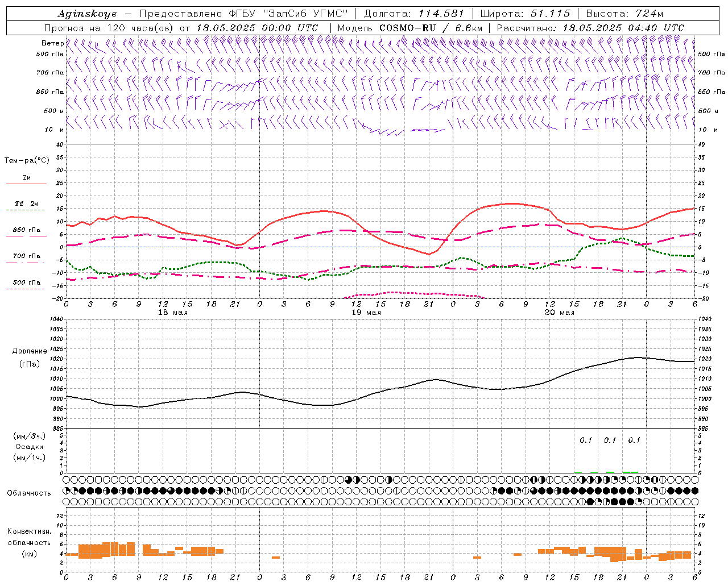Click the 19 мая date label
728x582 pixels.
pos(366,313)
